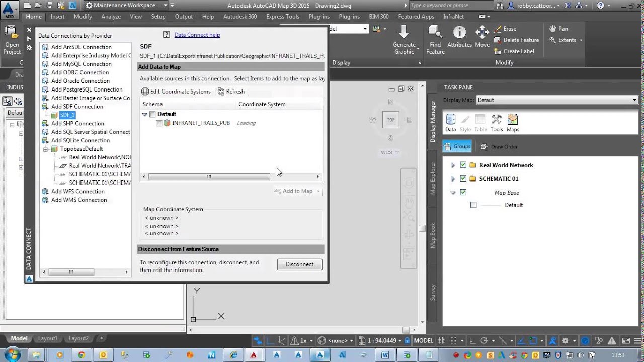This screenshot has height=362, width=644.
Task: Click the Create Label tool
Action: (514, 51)
